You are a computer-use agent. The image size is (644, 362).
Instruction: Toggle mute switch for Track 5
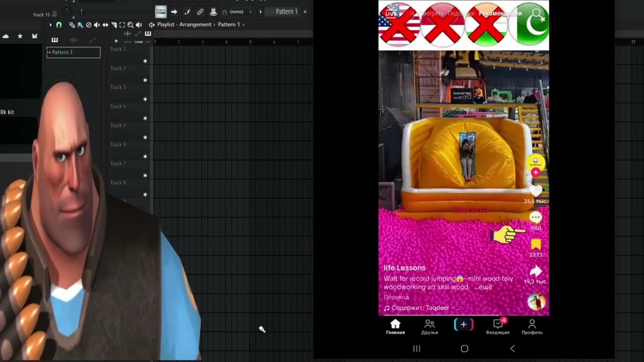pyautogui.click(x=145, y=138)
